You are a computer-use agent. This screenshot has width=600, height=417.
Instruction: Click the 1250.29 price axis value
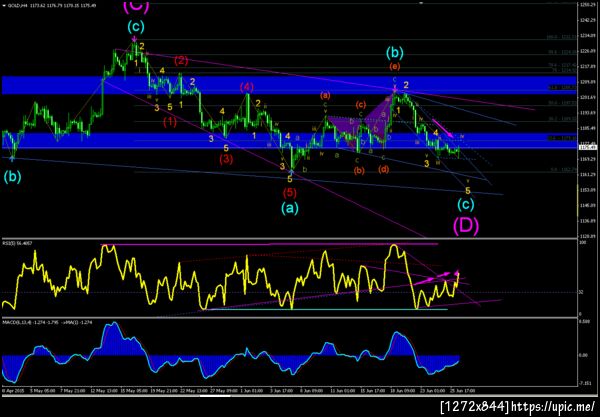587,5
